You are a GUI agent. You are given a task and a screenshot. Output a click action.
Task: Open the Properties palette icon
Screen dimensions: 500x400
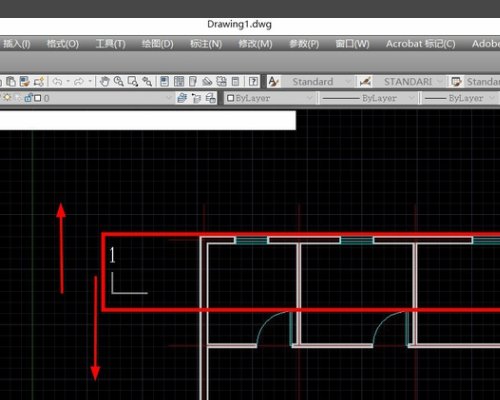pyautogui.click(x=164, y=82)
